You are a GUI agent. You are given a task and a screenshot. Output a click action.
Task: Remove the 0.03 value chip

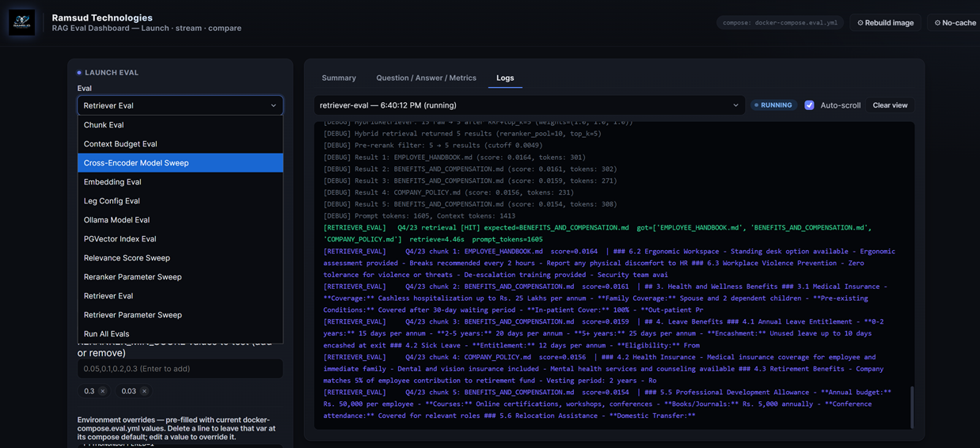[x=144, y=391]
